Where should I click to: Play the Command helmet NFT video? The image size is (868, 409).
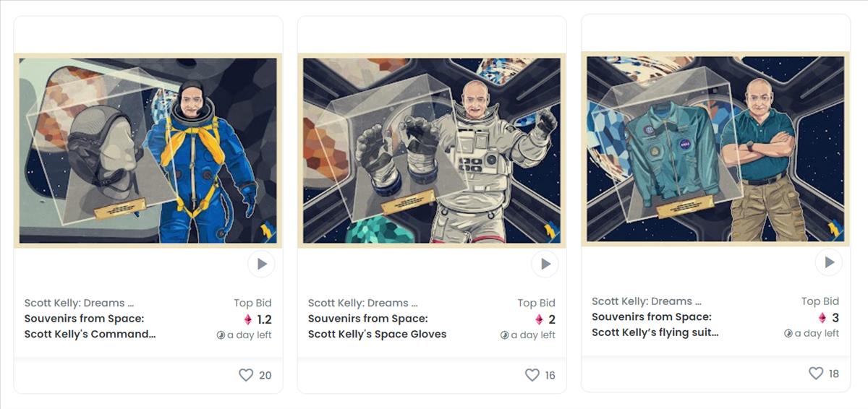[x=261, y=264]
